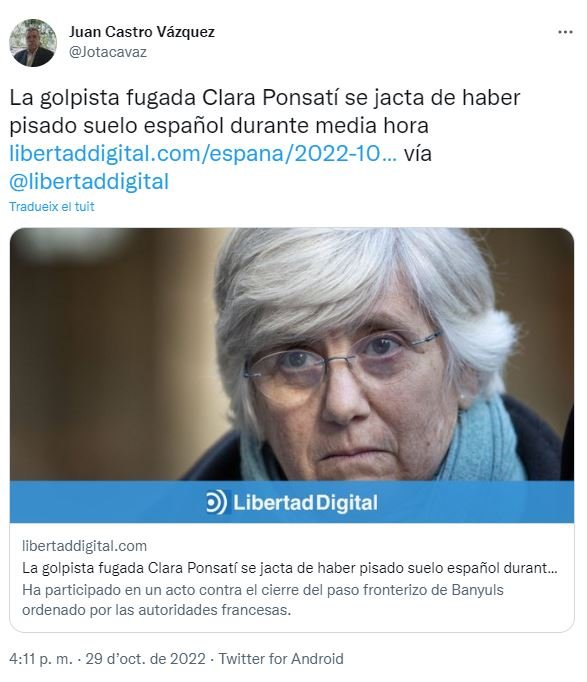Open the link card's large photo
587x682 pixels.
(292, 354)
